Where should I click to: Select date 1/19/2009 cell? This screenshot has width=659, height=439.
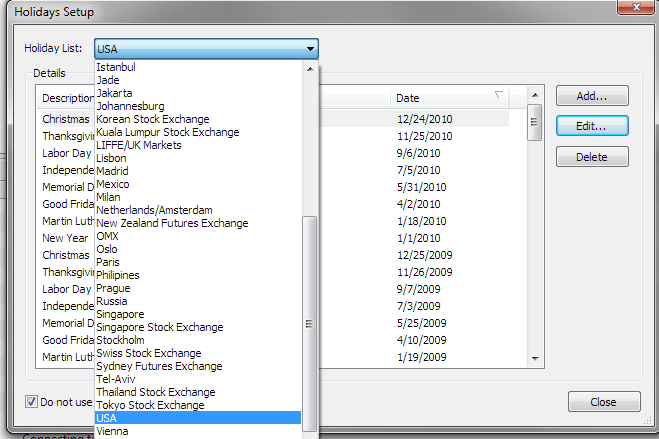[x=422, y=357]
